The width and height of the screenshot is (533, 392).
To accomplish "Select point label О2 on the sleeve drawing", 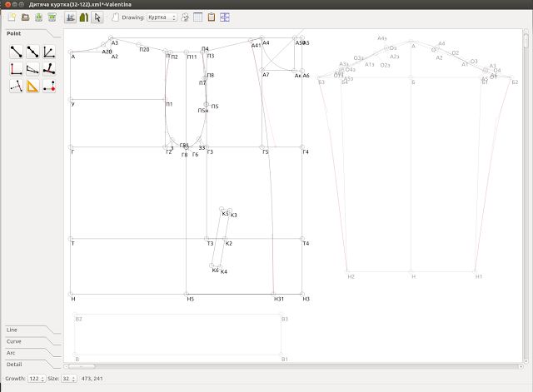I will point(456,53).
